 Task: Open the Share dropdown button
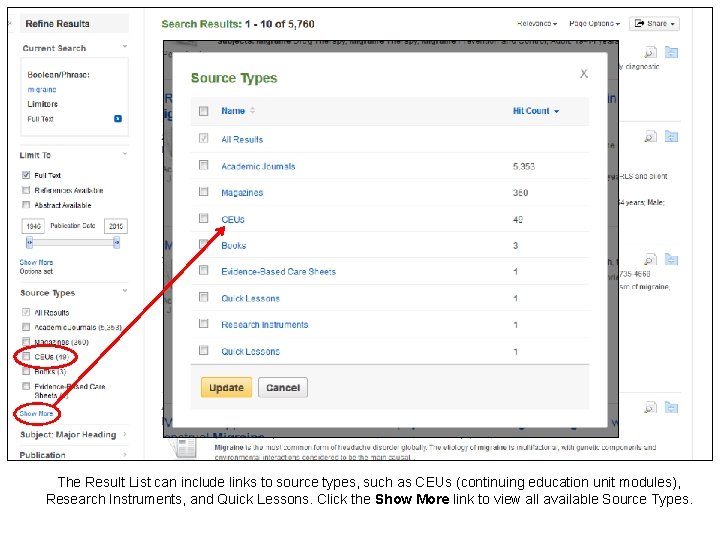[x=654, y=23]
